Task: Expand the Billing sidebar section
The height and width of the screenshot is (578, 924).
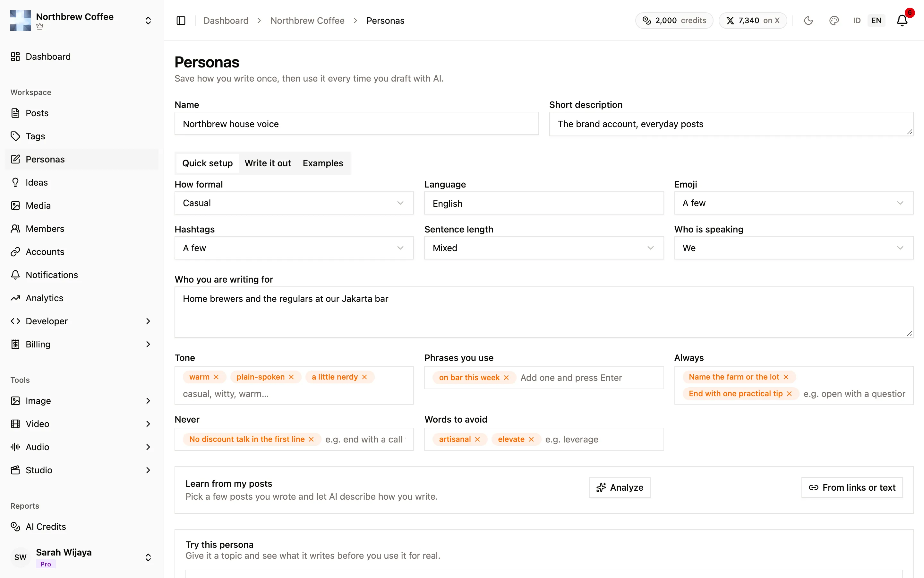Action: click(82, 345)
